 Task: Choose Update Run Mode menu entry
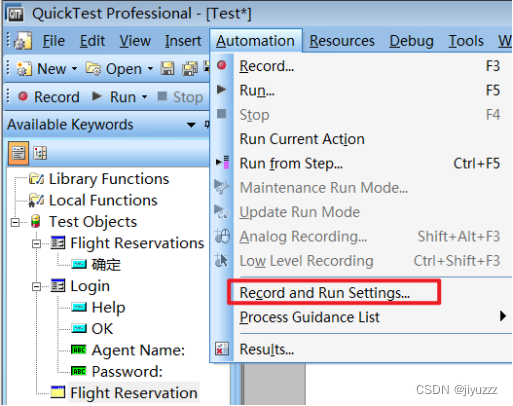coord(361,212)
